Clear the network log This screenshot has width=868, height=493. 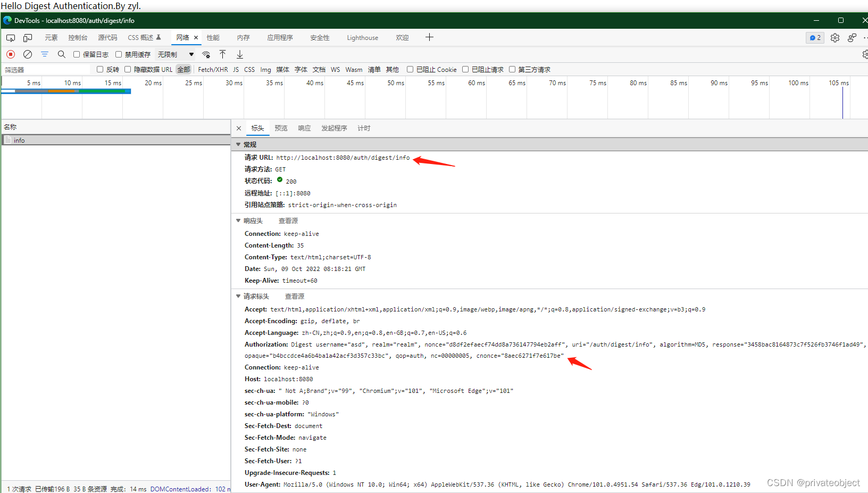click(x=28, y=54)
